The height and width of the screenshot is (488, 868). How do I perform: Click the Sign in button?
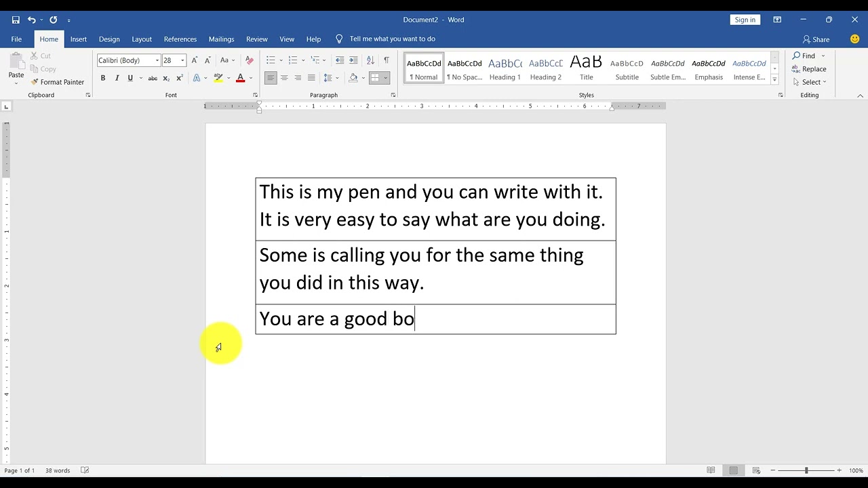pos(745,20)
